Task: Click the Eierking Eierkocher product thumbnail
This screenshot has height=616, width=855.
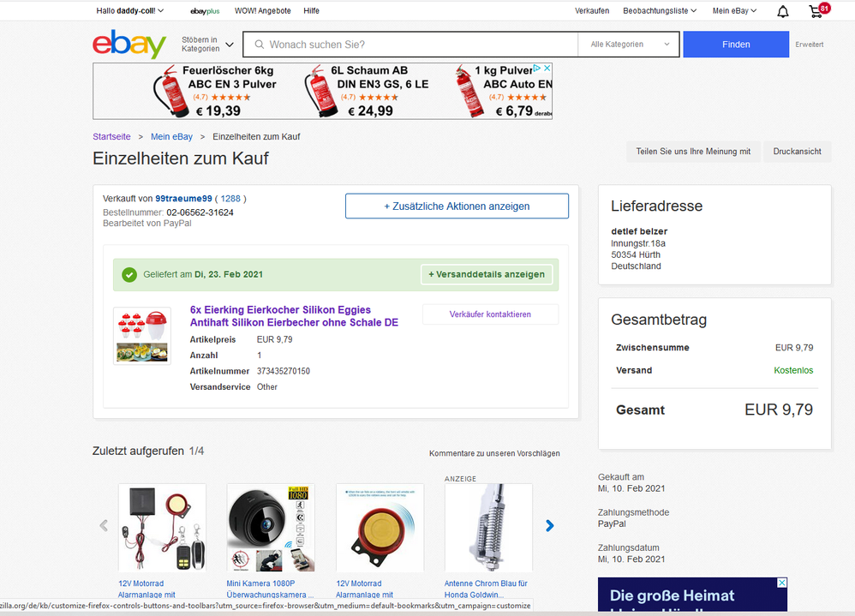Action: coord(141,336)
